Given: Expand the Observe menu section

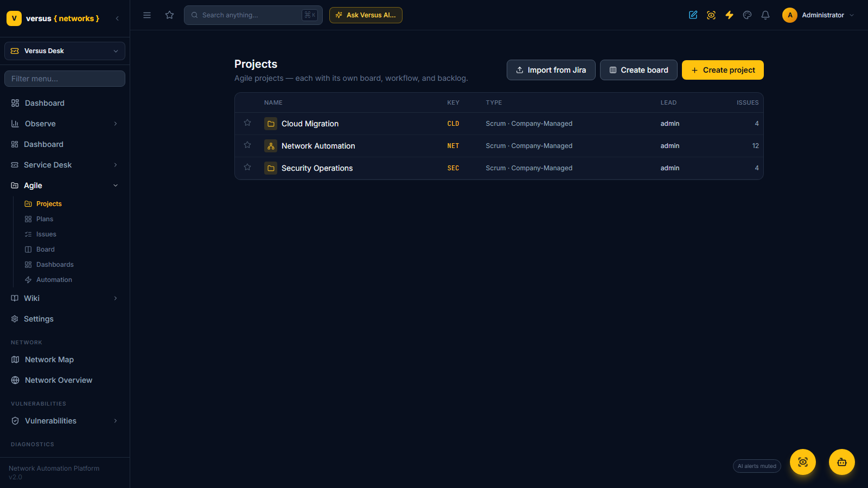Looking at the screenshot, I should [65, 124].
